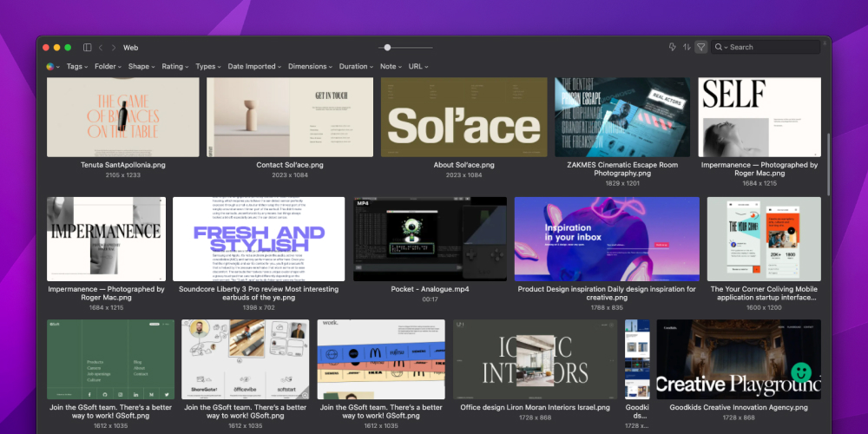Open the Types filter dropdown

click(208, 67)
